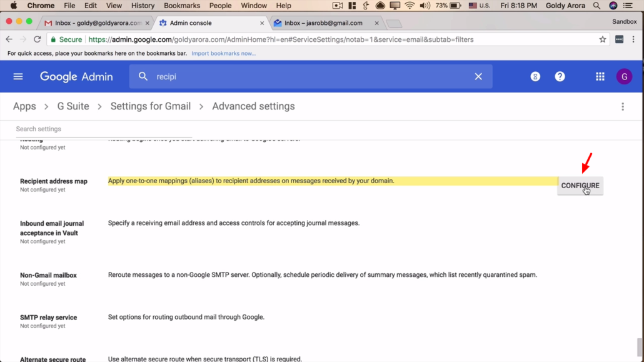Click the date and time in menu bar
Viewport: 644px width, 362px height.
[x=519, y=6]
